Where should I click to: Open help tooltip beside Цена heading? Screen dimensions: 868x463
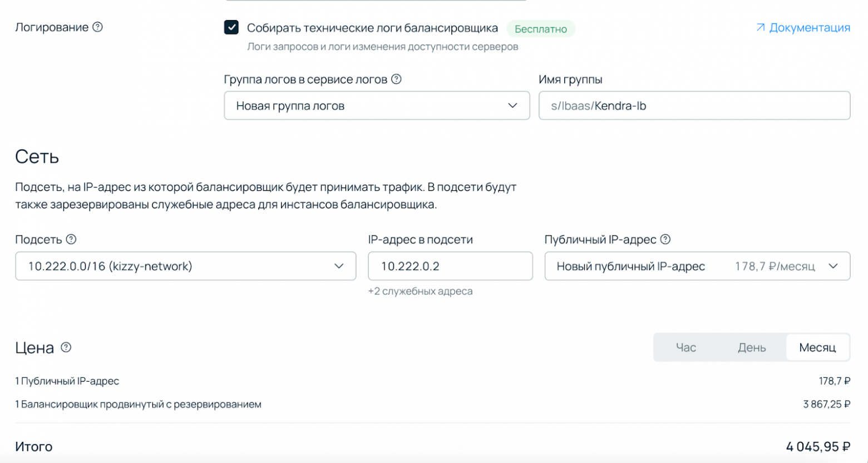tap(66, 348)
